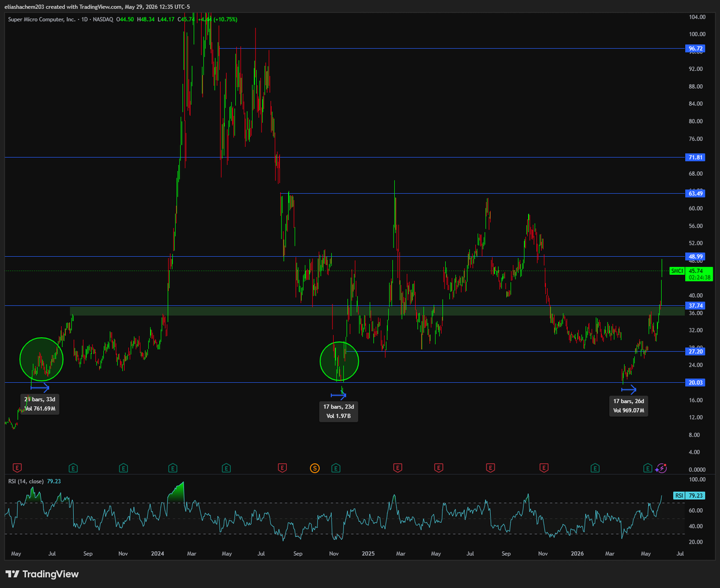The image size is (720, 588).
Task: Open the green earnings marker beside the purple icon
Action: 648,467
